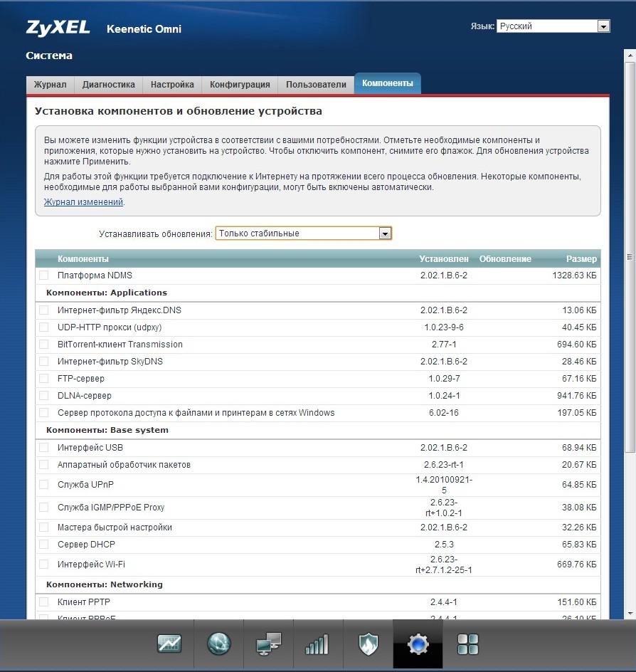Image resolution: width=636 pixels, height=672 pixels.
Task: Switch to the Журнал tab
Action: 50,84
